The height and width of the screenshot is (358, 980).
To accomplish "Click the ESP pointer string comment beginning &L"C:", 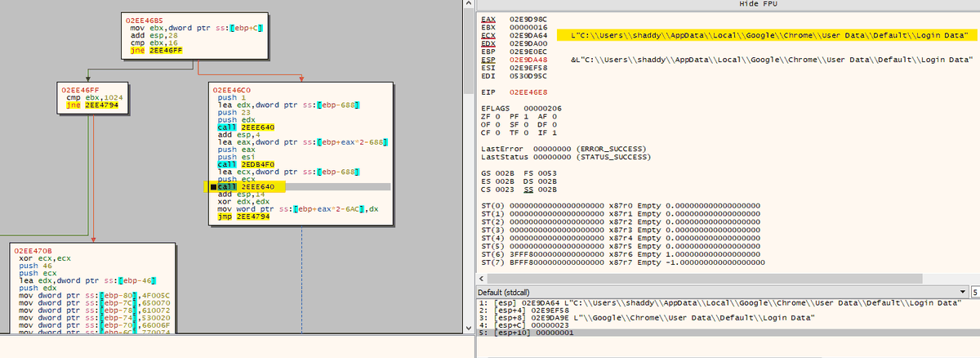I will [772, 60].
